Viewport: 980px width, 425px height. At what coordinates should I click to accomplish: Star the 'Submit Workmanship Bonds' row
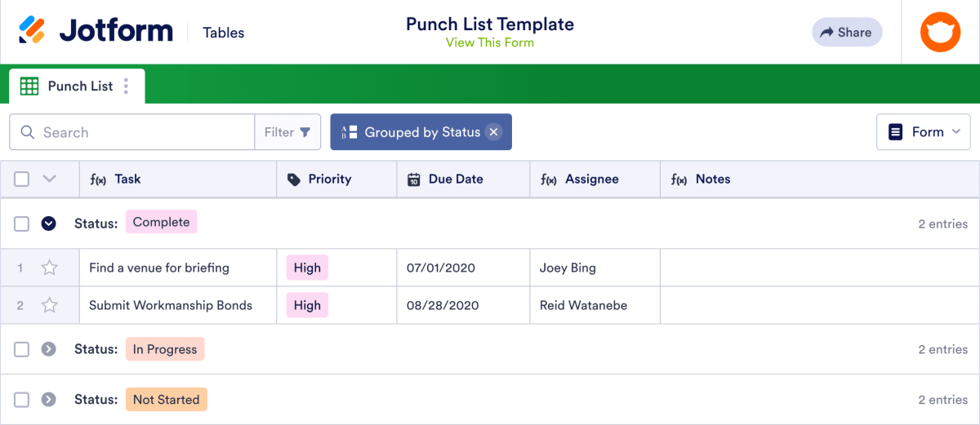[50, 305]
